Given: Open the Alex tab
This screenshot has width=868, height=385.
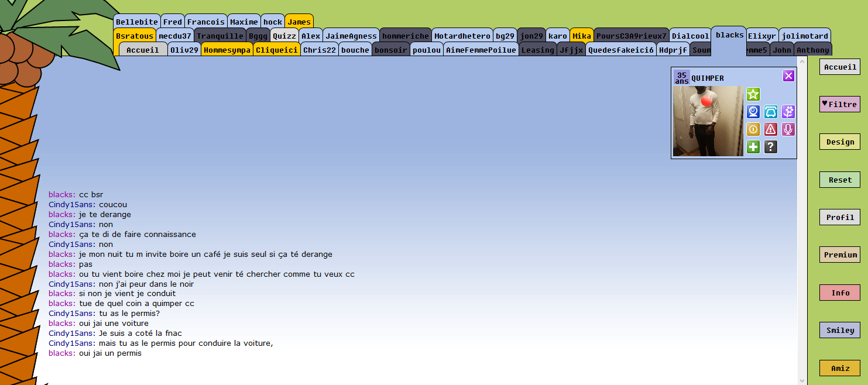Looking at the screenshot, I should point(311,36).
